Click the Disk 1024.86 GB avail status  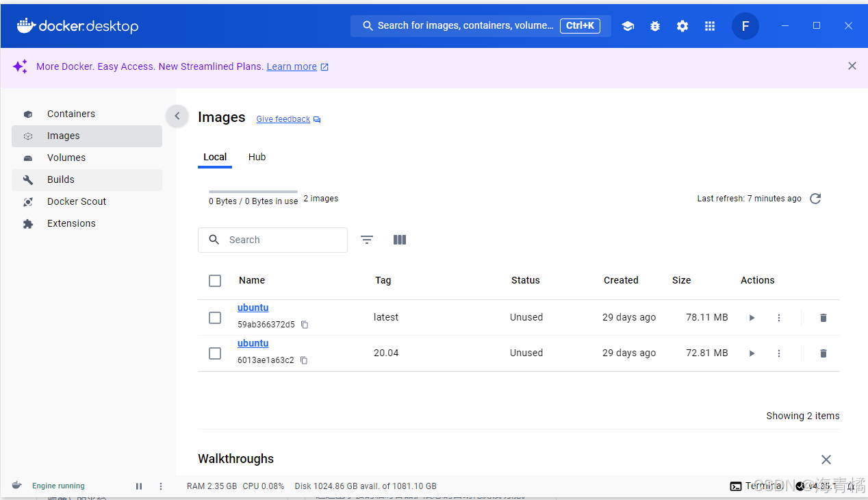[366, 486]
